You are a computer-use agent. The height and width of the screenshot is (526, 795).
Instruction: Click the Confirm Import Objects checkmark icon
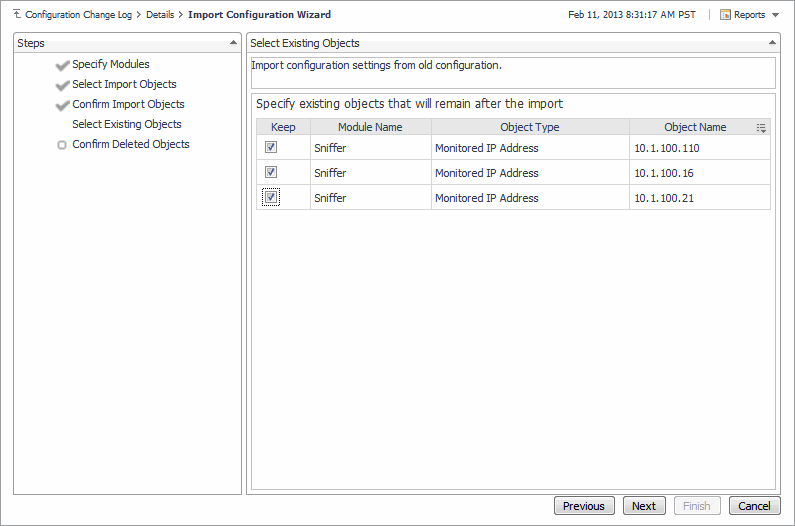[63, 105]
